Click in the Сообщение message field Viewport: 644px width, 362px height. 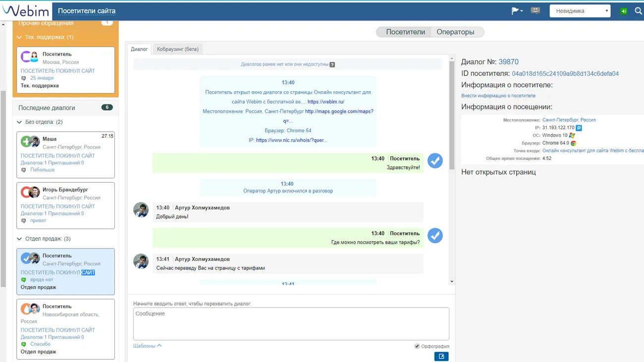(291, 323)
